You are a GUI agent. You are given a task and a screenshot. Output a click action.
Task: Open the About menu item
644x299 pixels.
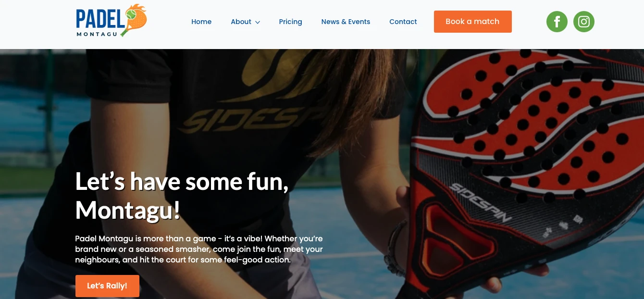click(241, 22)
